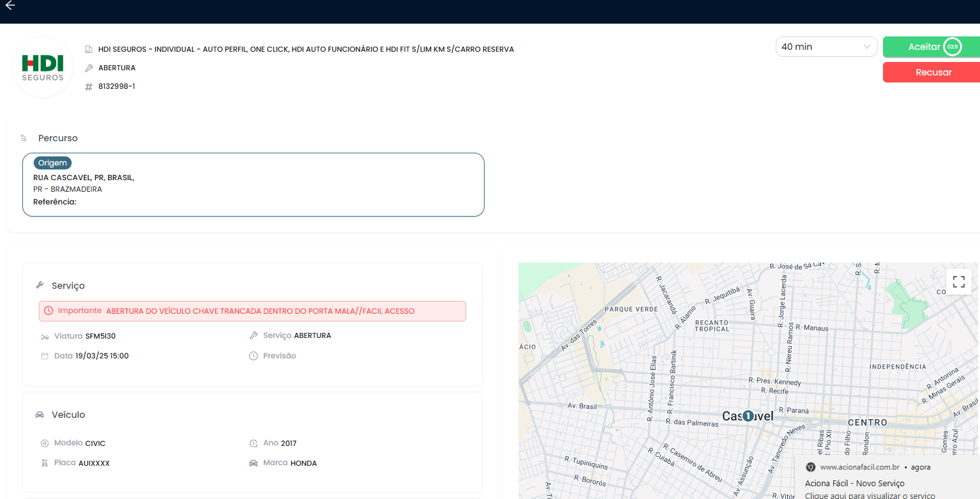Click the building icon beside HDI SEGUROS title
Screen dimensions: 980x499
coord(89,49)
